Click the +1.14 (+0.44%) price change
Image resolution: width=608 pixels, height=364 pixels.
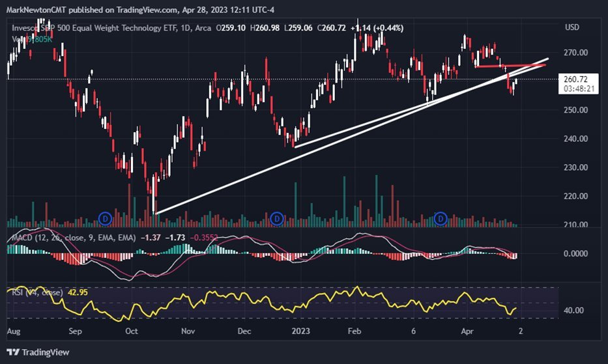[377, 28]
